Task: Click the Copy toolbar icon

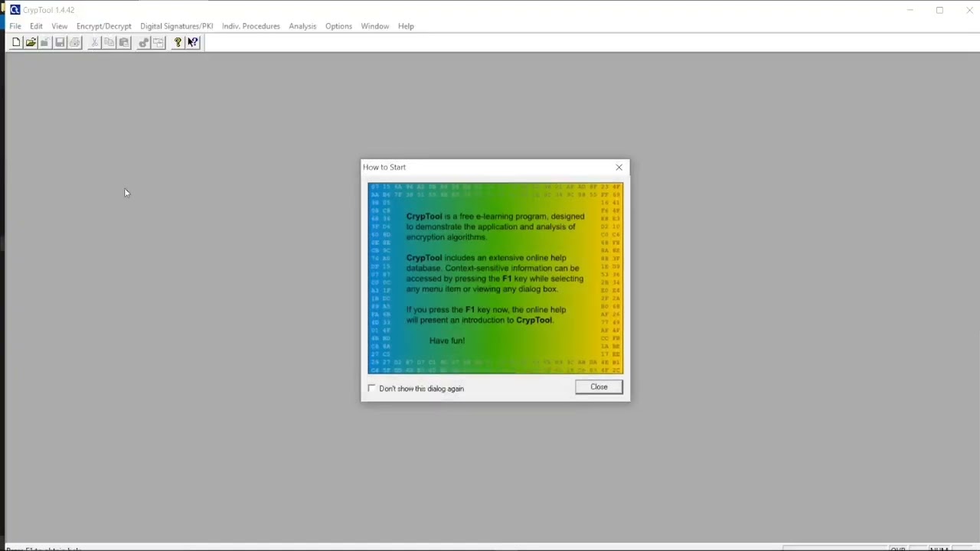Action: click(x=109, y=43)
